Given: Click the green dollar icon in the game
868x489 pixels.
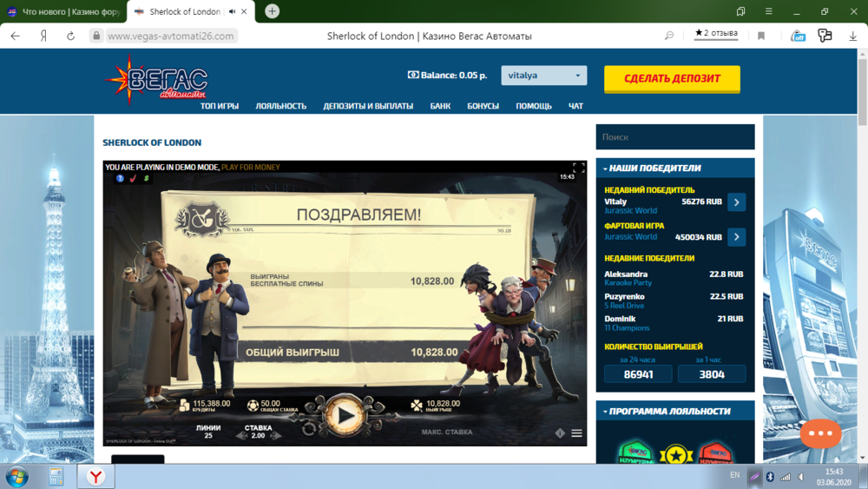Looking at the screenshot, I should tap(146, 178).
